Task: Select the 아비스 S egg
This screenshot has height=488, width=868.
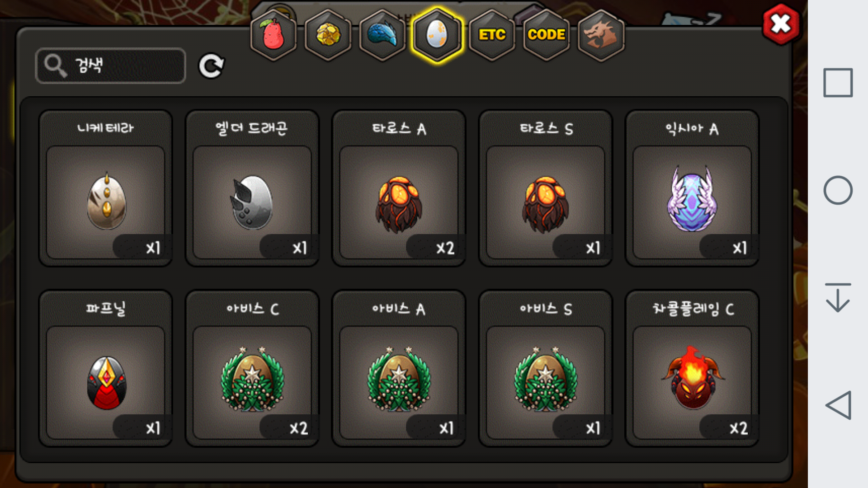Action: tap(546, 368)
